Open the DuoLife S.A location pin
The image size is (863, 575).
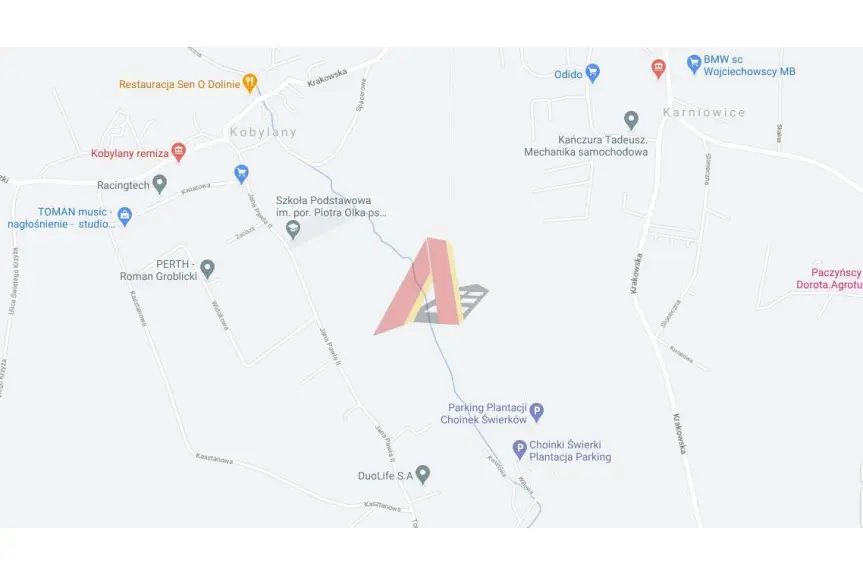pos(423,474)
